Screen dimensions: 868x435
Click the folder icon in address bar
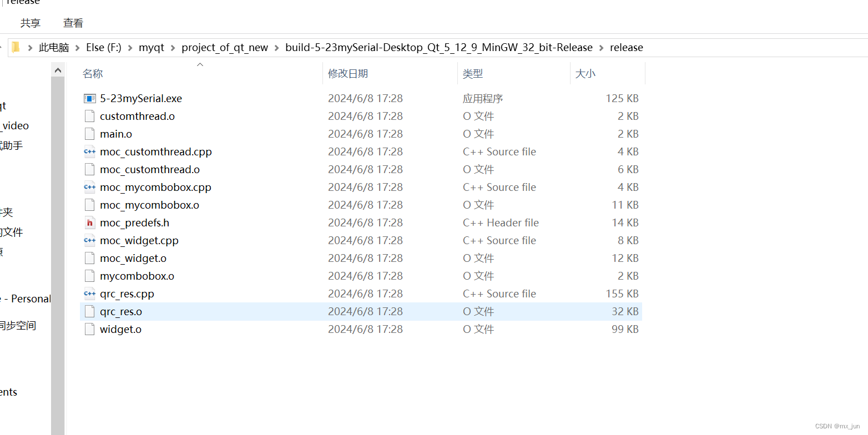(x=16, y=47)
